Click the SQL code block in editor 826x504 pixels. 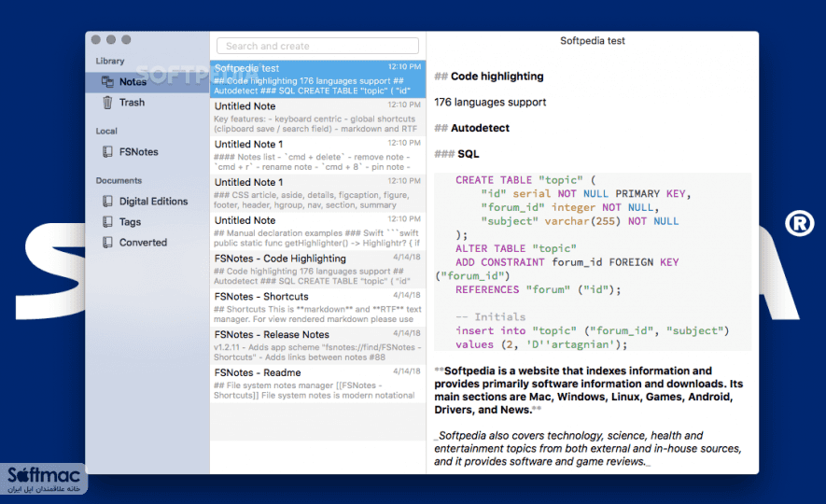[x=593, y=261]
